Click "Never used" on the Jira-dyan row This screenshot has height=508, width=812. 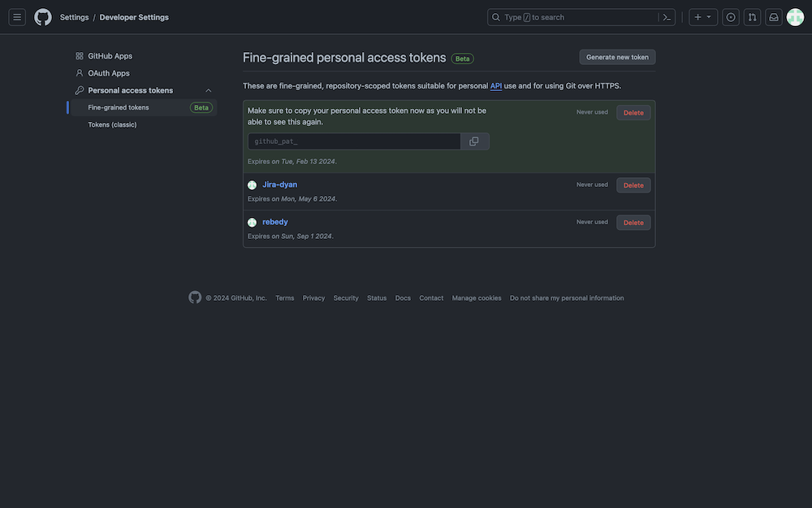[592, 185]
